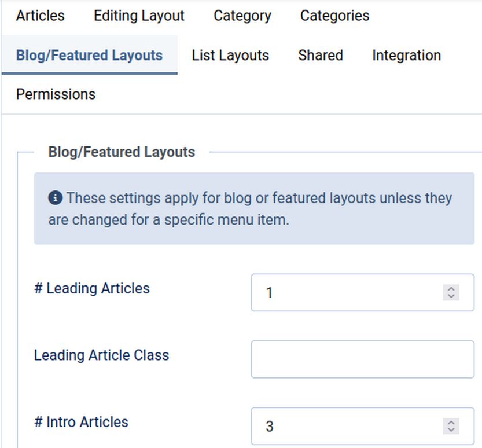Decrease # Leading Articles with the down arrow
Image resolution: width=482 pixels, height=448 pixels.
pos(451,296)
